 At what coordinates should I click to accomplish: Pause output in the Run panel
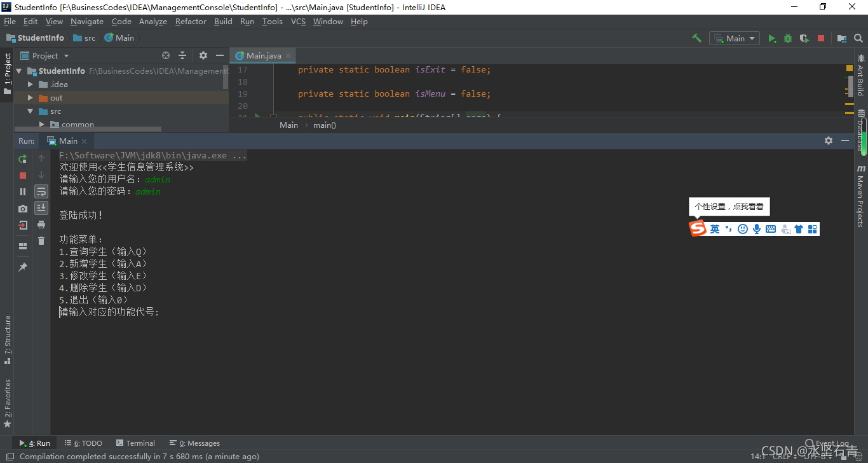click(23, 191)
